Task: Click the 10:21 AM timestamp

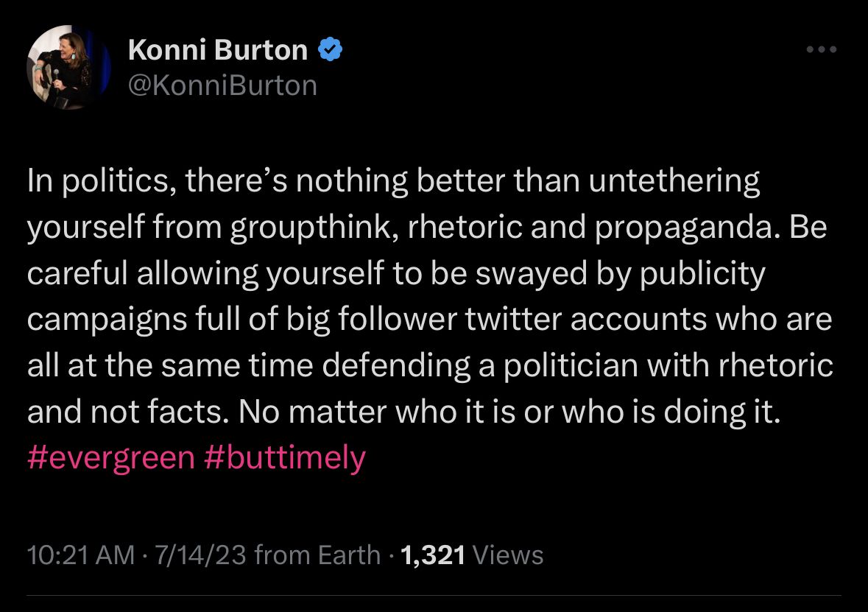Action: pos(81,555)
